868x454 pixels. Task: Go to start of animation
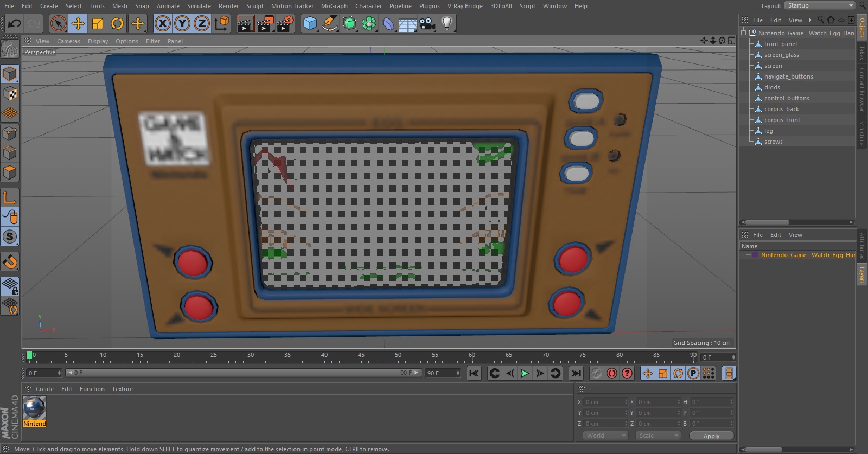pyautogui.click(x=474, y=373)
